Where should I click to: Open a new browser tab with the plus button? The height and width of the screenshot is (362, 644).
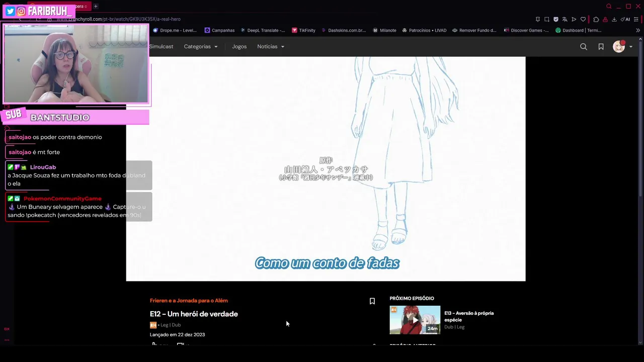coord(96,7)
